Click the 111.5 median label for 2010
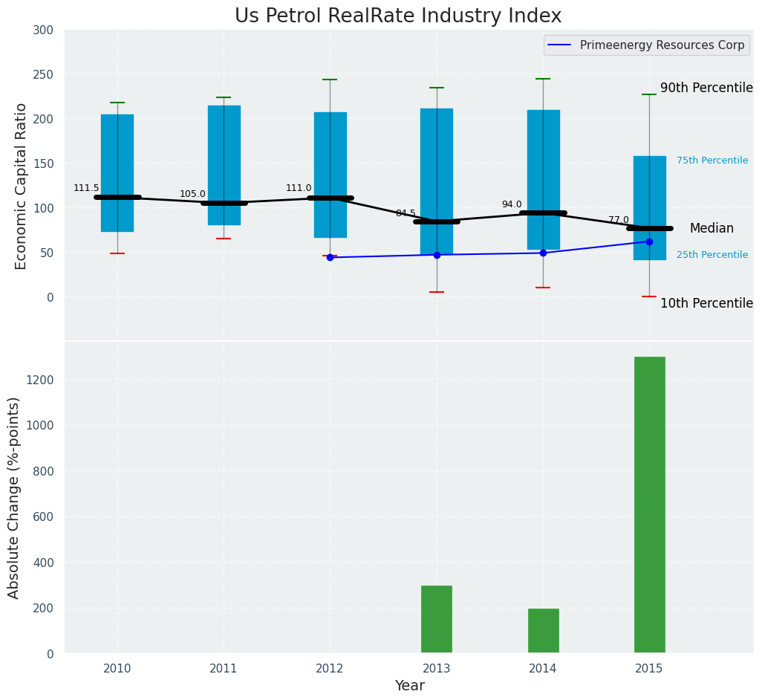762x700 pixels. 86,188
